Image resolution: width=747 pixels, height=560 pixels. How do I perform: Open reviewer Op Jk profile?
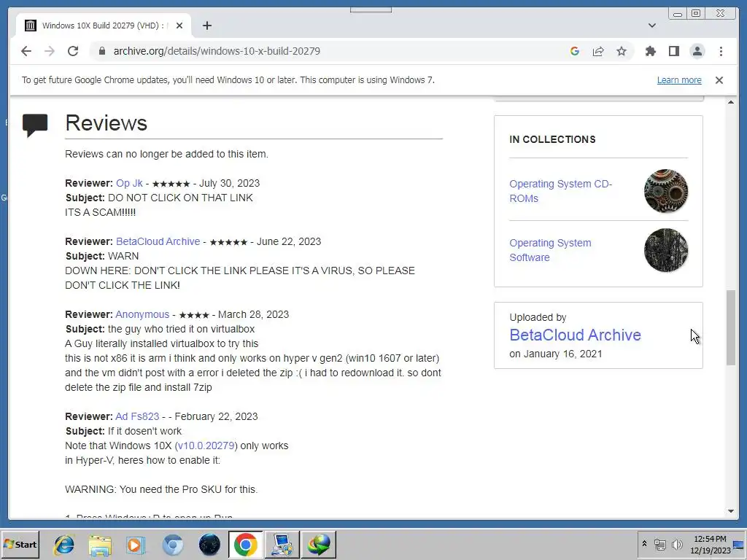129,183
